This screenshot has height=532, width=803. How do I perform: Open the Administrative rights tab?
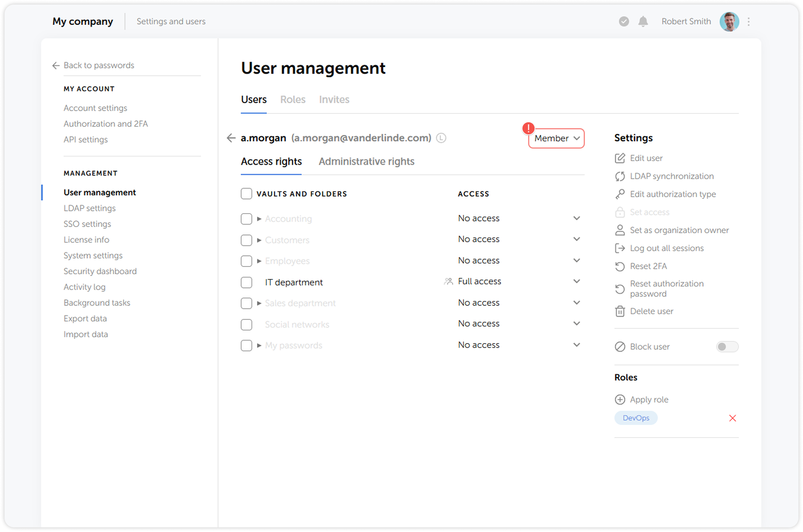(366, 161)
